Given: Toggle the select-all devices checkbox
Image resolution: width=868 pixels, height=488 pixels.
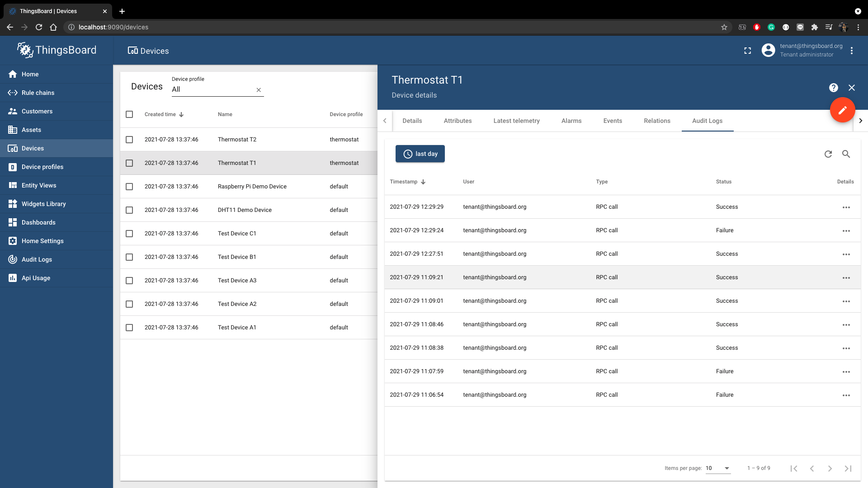Looking at the screenshot, I should pyautogui.click(x=129, y=114).
